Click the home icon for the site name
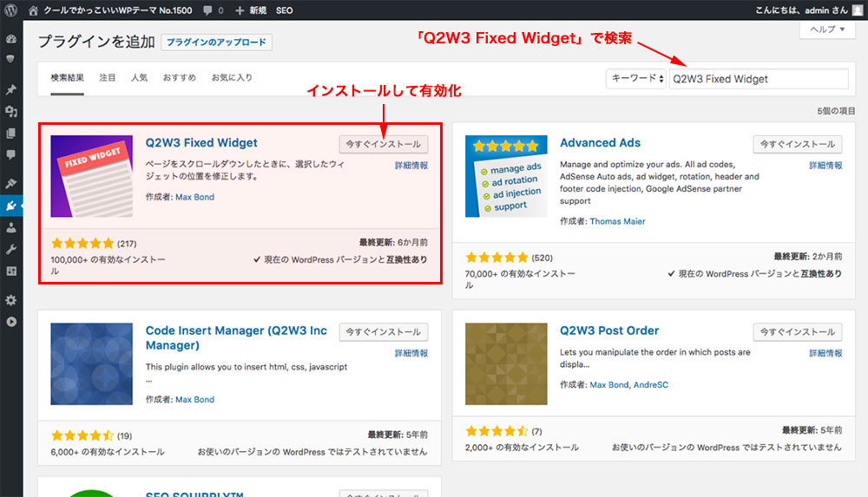The width and height of the screenshot is (868, 497). [33, 10]
